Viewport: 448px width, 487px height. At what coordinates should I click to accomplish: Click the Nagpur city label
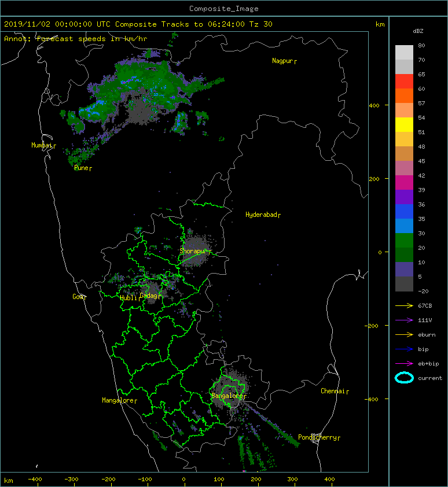(282, 61)
